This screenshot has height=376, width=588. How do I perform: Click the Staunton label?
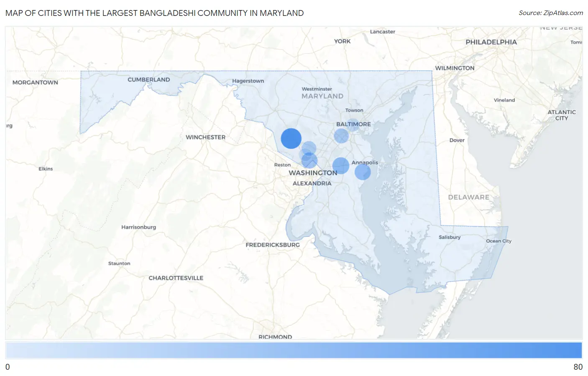(x=119, y=263)
